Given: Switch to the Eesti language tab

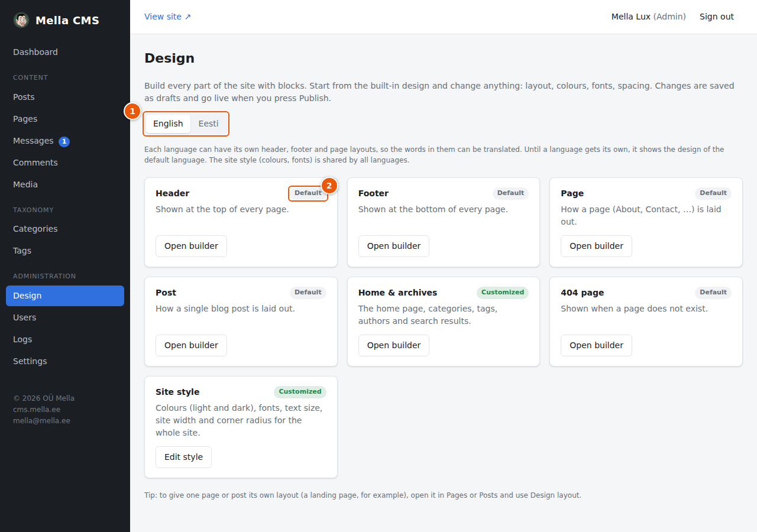Looking at the screenshot, I should pyautogui.click(x=208, y=124).
